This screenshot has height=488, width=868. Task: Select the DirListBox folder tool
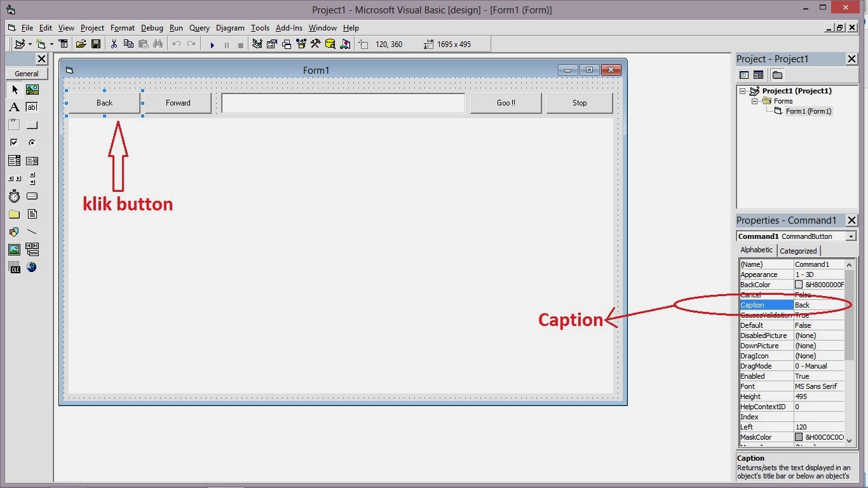tap(15, 214)
